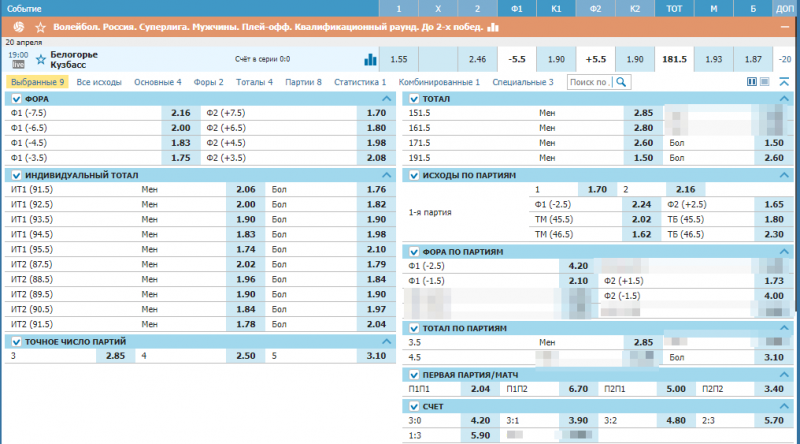Switch to two-column layout view icon
This screenshot has height=444, width=800.
753,82
